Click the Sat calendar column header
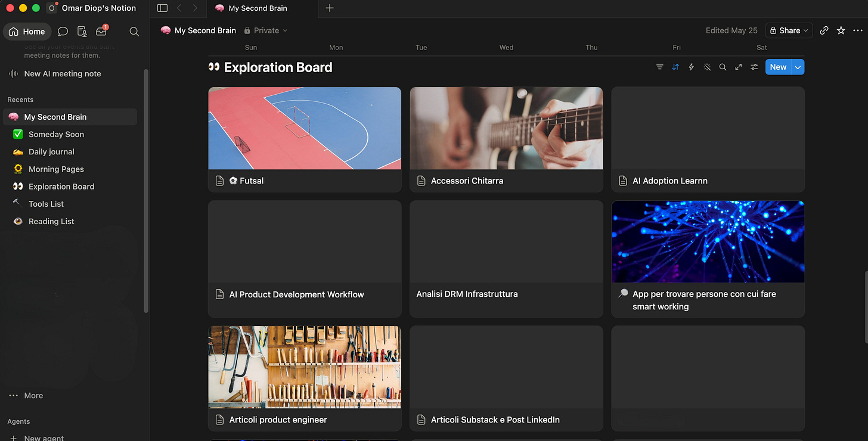The height and width of the screenshot is (441, 868). click(762, 48)
